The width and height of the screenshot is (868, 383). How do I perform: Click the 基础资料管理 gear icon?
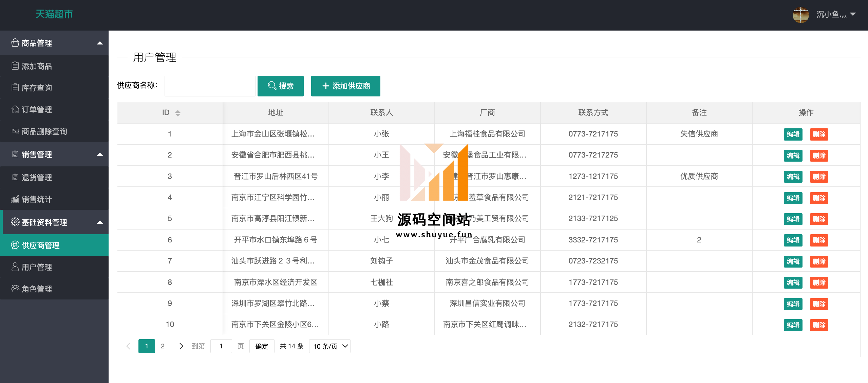[15, 222]
